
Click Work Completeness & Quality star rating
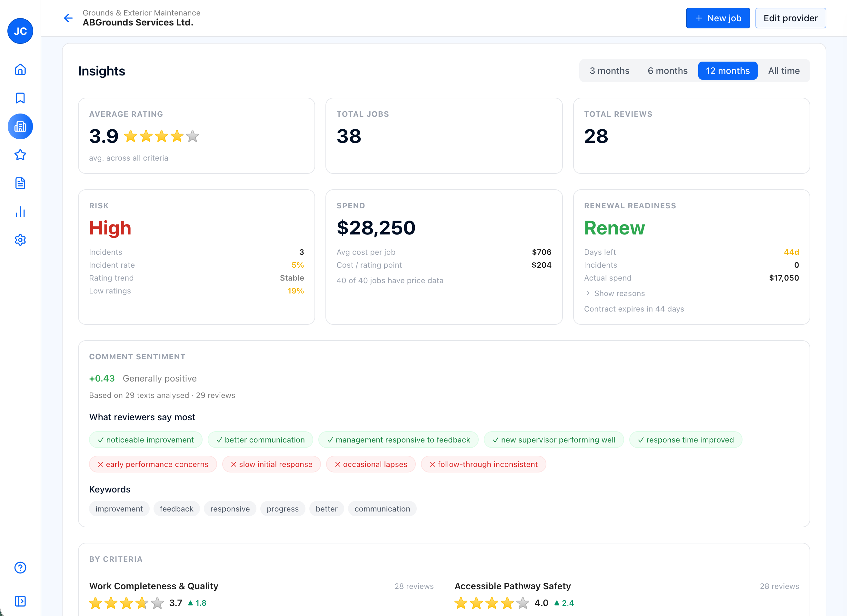point(126,603)
